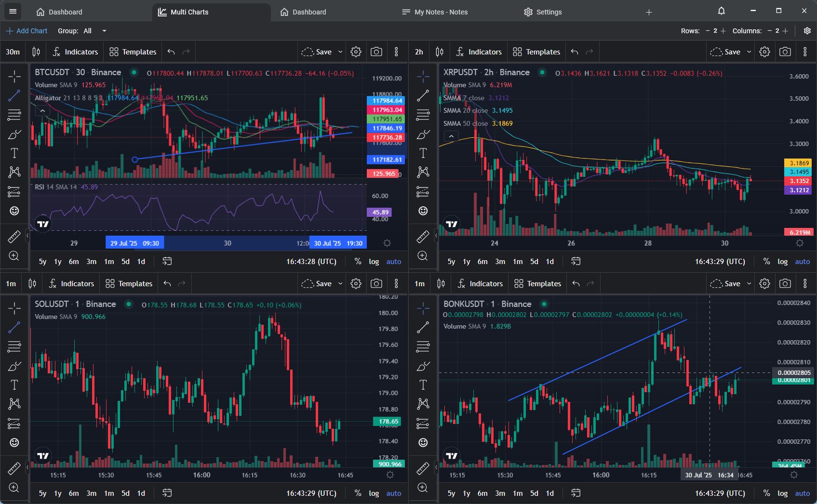The height and width of the screenshot is (504, 817).
Task: Expand Save dropdown arrow on XRPUSDT chart
Action: tap(749, 52)
